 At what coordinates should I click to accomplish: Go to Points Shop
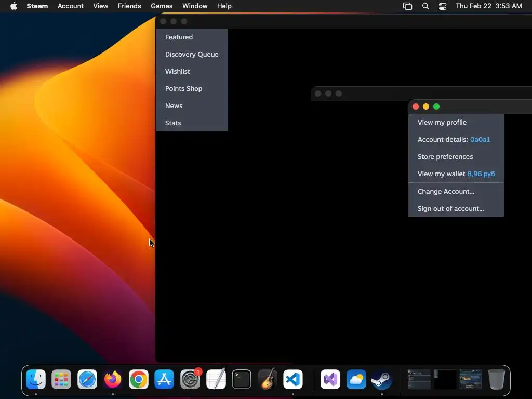(x=192, y=88)
